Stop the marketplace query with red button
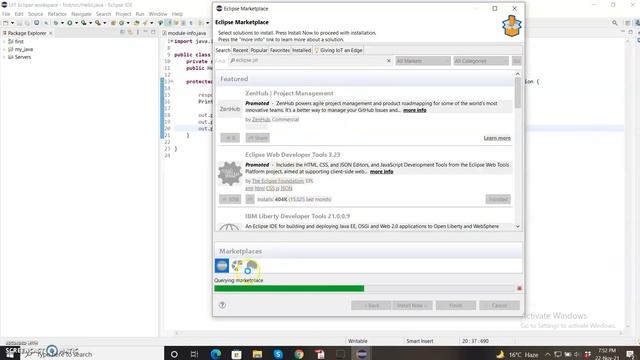The width and height of the screenshot is (640, 360). 519,289
